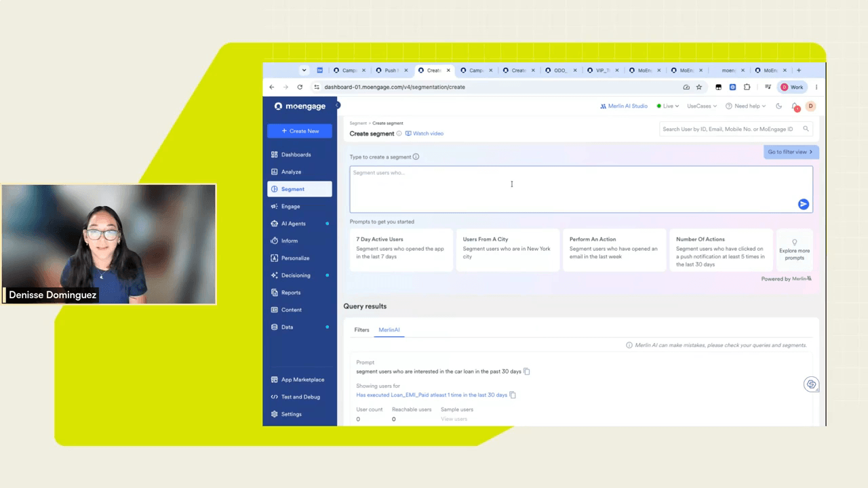Focus the Segment users who text box
The height and width of the screenshot is (488, 868).
point(581,189)
